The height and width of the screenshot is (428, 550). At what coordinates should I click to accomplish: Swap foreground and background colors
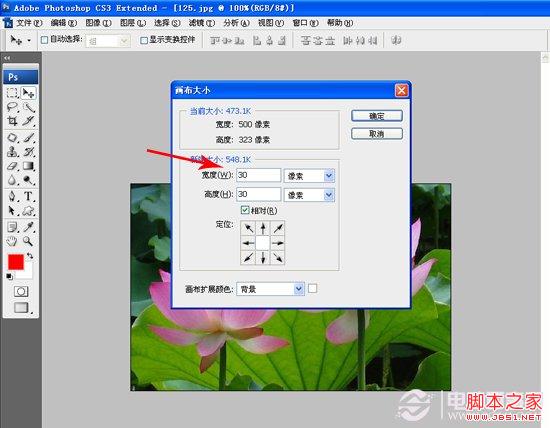click(30, 256)
